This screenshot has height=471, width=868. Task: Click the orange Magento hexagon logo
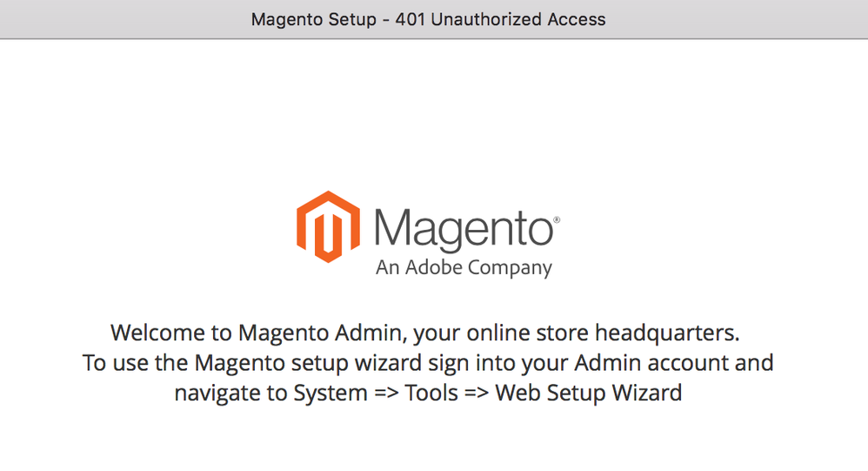329,226
